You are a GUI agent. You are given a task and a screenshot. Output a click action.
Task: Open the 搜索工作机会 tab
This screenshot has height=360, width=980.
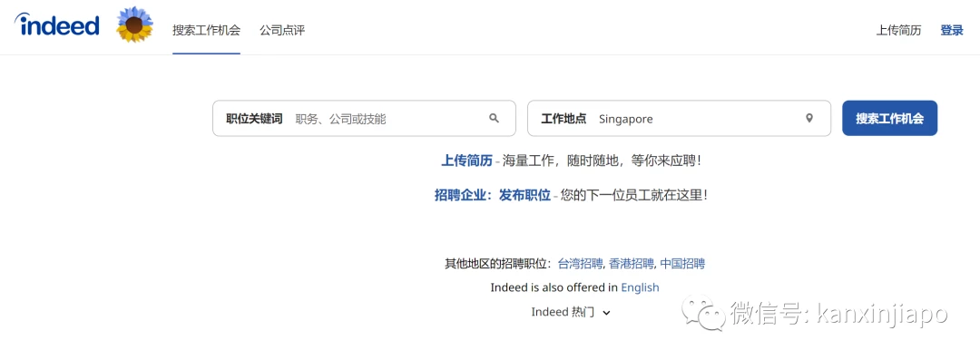click(206, 30)
